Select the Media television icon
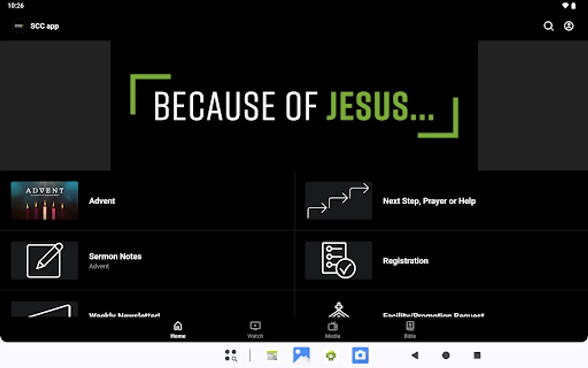Viewport: 588px width, 368px height. coord(332,325)
